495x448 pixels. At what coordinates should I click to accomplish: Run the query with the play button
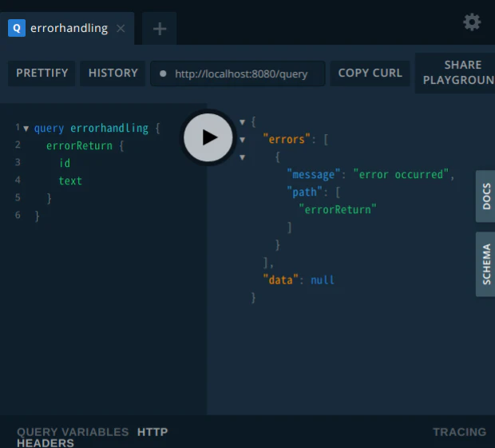click(208, 137)
